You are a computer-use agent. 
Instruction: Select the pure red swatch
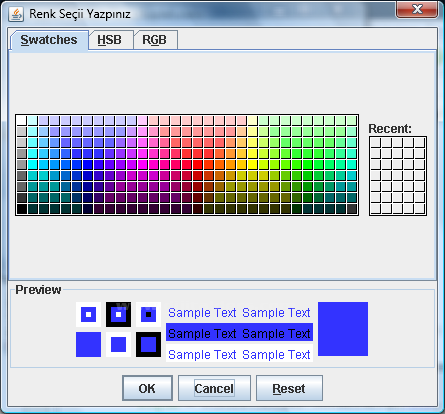pos(198,165)
